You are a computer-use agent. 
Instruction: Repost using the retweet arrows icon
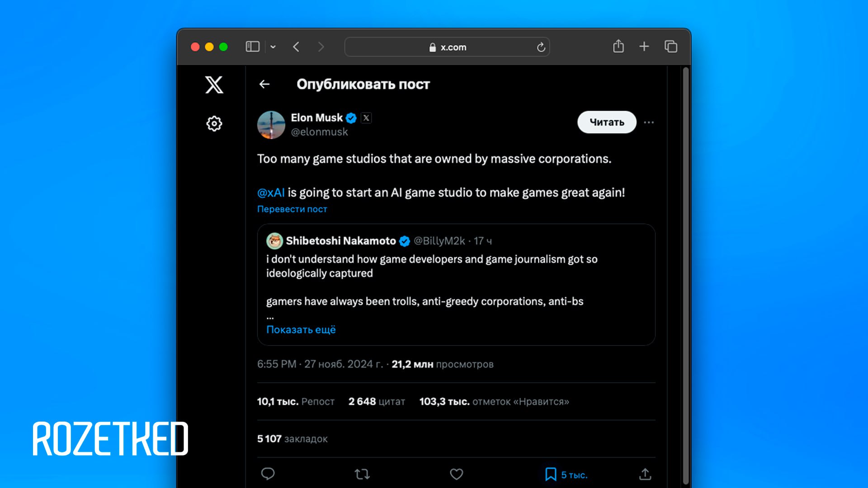362,474
